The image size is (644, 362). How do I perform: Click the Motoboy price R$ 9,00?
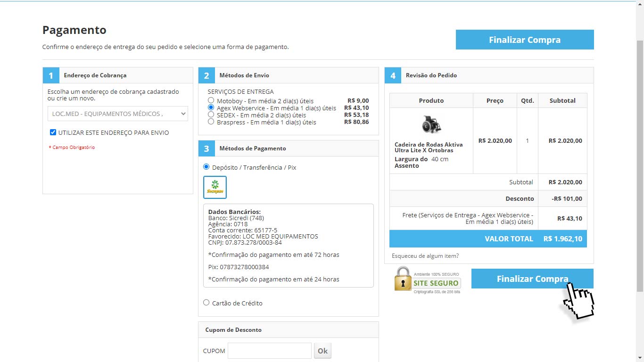pyautogui.click(x=358, y=101)
